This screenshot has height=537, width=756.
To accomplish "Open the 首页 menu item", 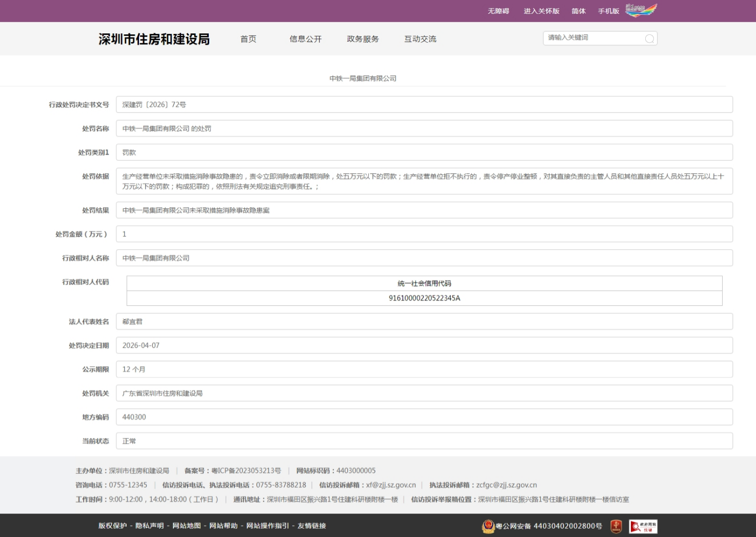I will [x=248, y=39].
